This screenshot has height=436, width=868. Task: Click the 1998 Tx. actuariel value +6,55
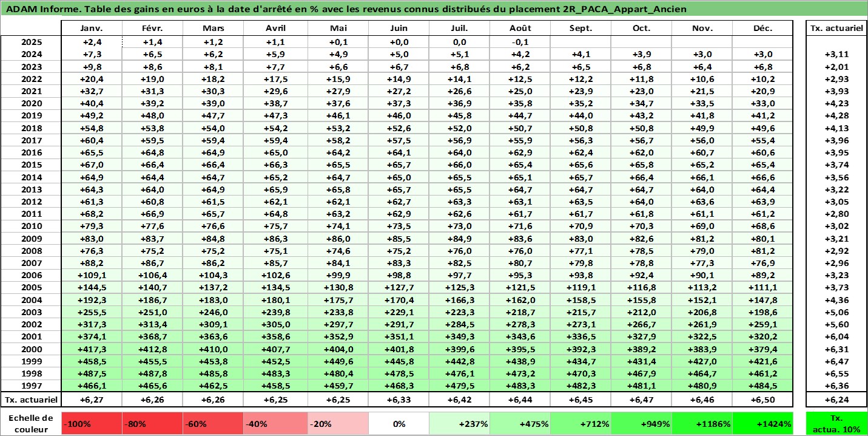pyautogui.click(x=836, y=373)
